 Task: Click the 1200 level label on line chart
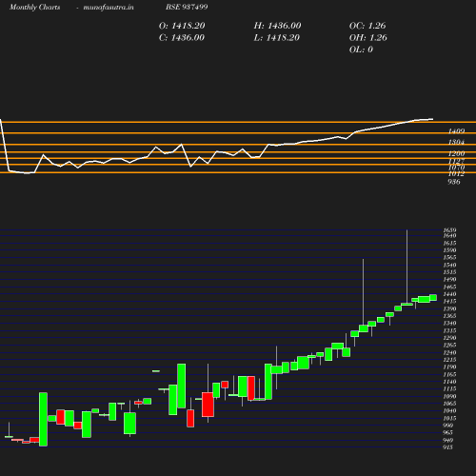tap(456, 153)
